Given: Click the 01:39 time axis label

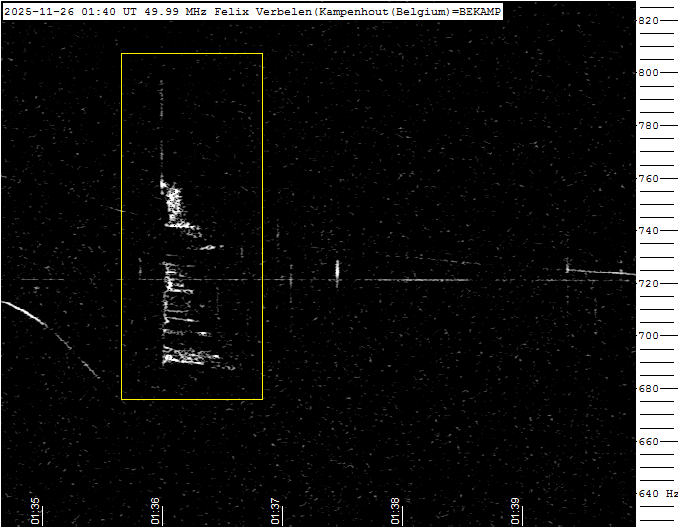Looking at the screenshot, I should coord(515,510).
